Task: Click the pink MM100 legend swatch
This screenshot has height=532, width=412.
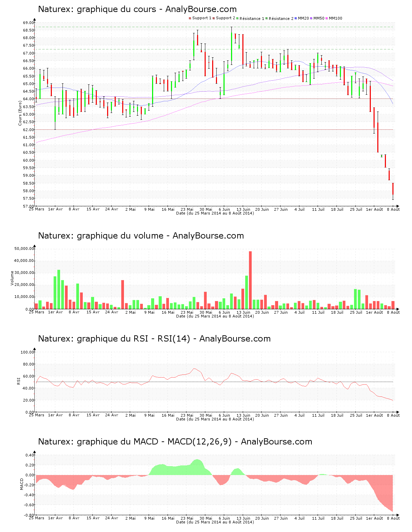Action: tap(327, 18)
